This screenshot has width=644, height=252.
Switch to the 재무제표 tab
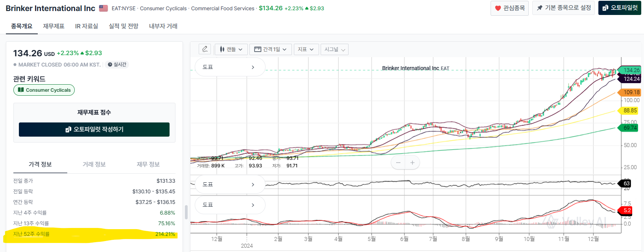tap(54, 26)
